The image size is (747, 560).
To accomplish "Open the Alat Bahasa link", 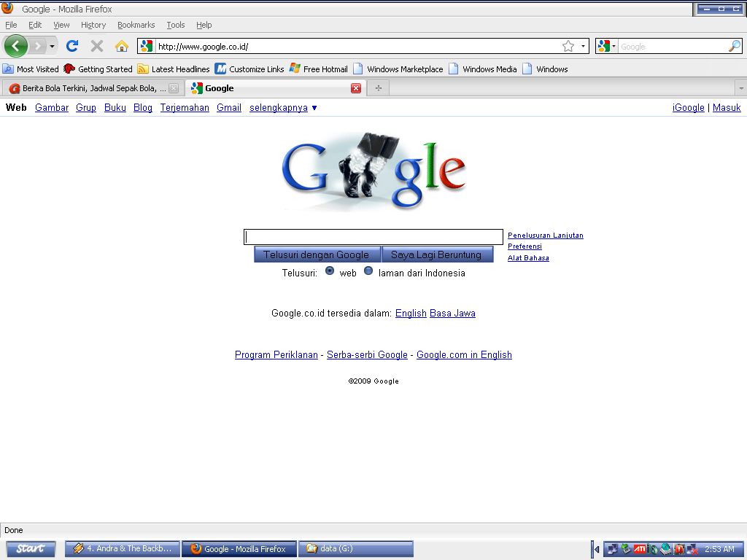I will 528,257.
